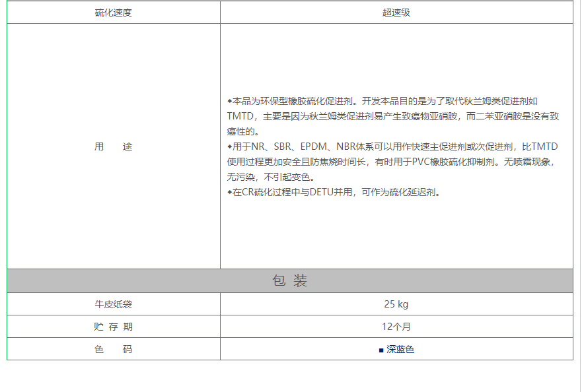Click the 癌性的 text line
The height and width of the screenshot is (392, 582).
coord(243,131)
